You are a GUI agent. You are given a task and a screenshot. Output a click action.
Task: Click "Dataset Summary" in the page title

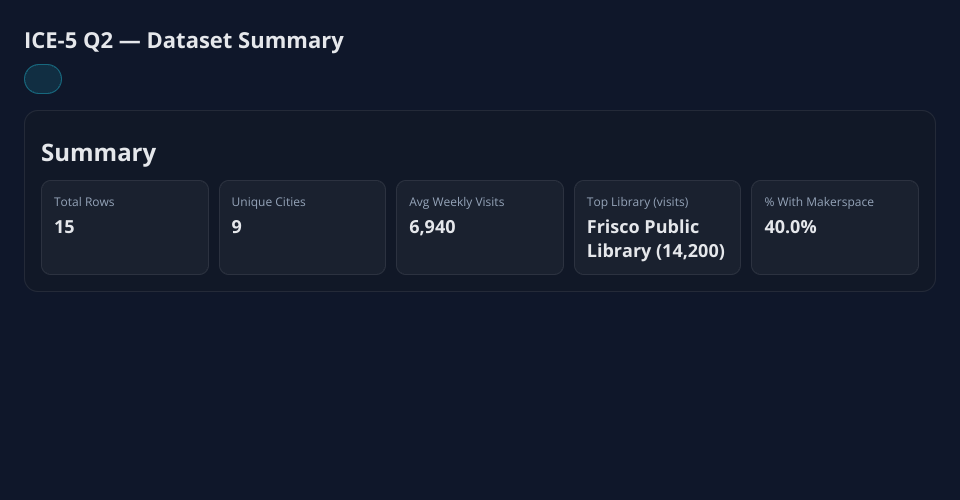point(245,41)
